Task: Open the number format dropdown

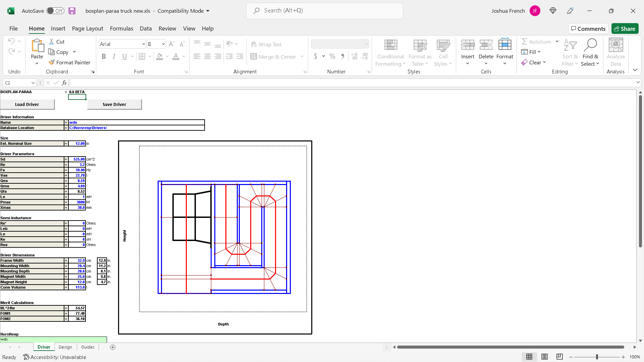Action: click(367, 44)
